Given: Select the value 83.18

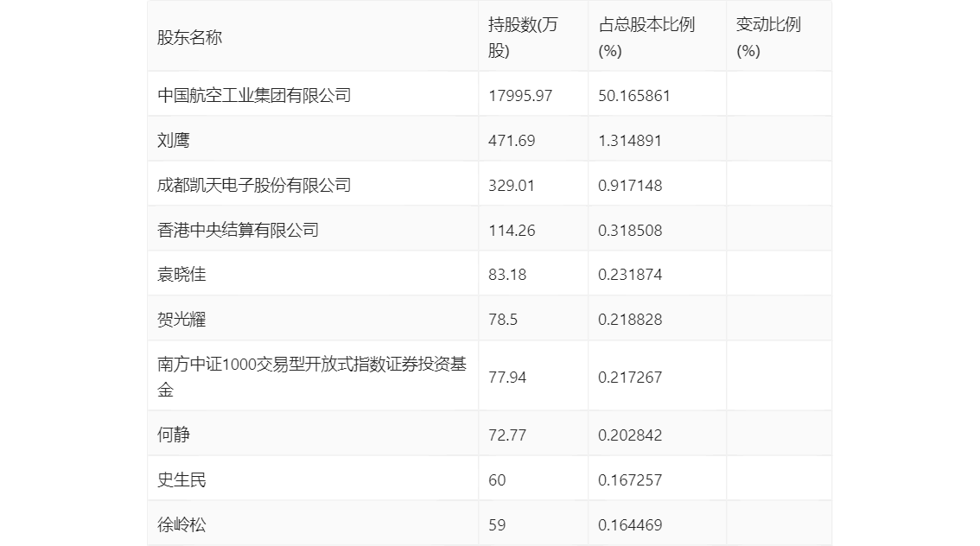Looking at the screenshot, I should click(x=507, y=274).
